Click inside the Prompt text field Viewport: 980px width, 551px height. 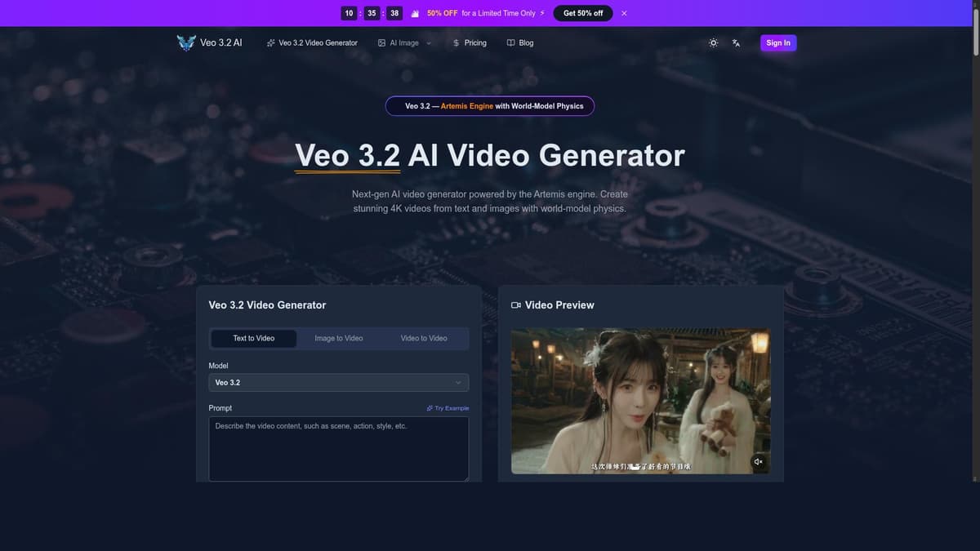pyautogui.click(x=338, y=447)
